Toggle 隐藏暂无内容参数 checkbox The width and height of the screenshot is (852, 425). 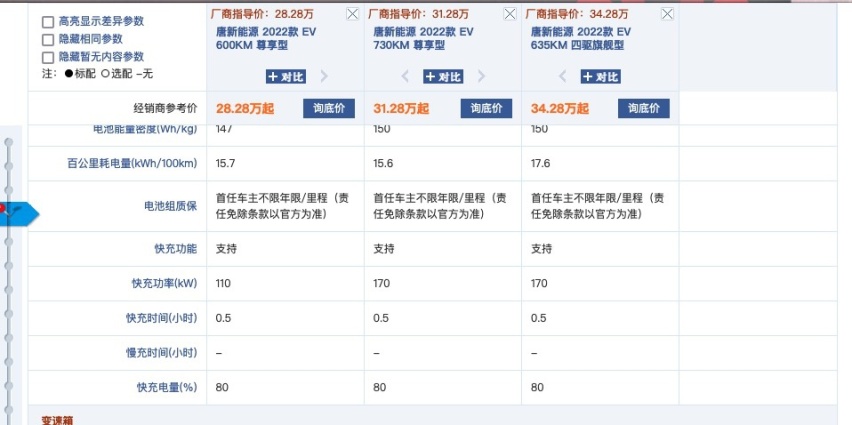point(48,57)
